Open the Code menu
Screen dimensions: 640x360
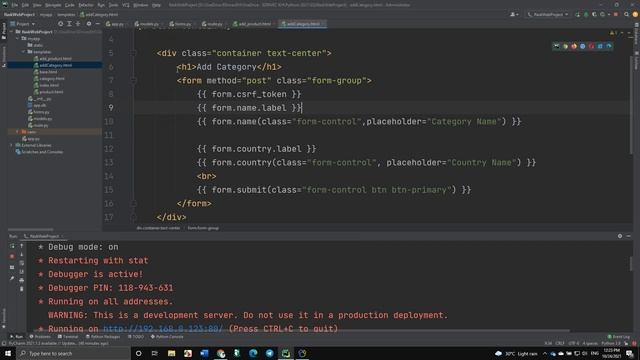tap(70, 5)
